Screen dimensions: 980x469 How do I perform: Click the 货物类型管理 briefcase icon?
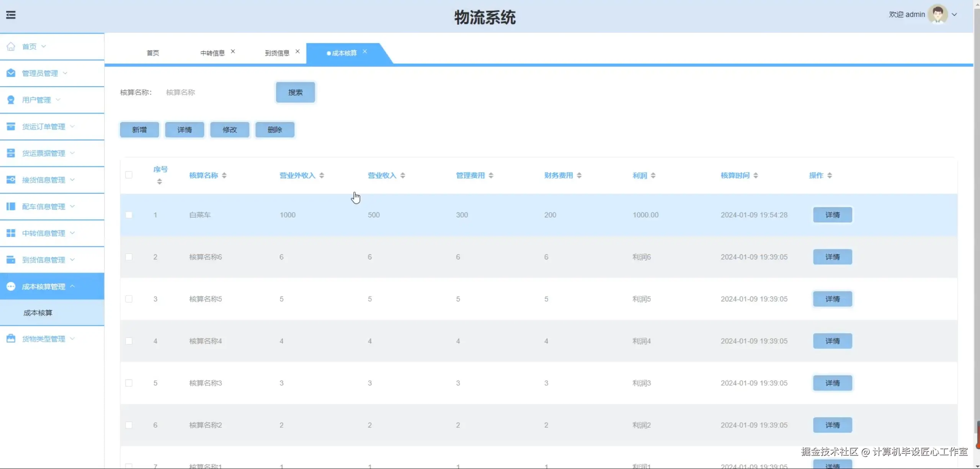coord(11,339)
